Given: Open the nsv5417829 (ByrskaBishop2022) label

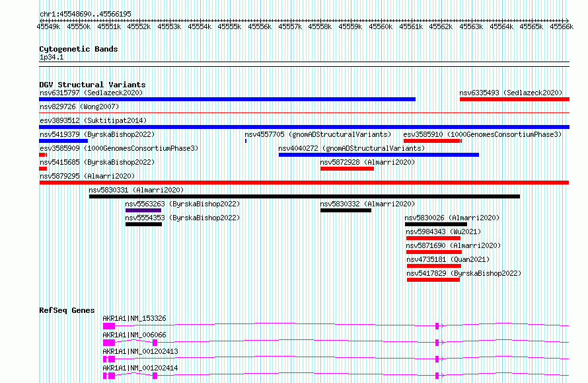Looking at the screenshot, I should [x=464, y=273].
